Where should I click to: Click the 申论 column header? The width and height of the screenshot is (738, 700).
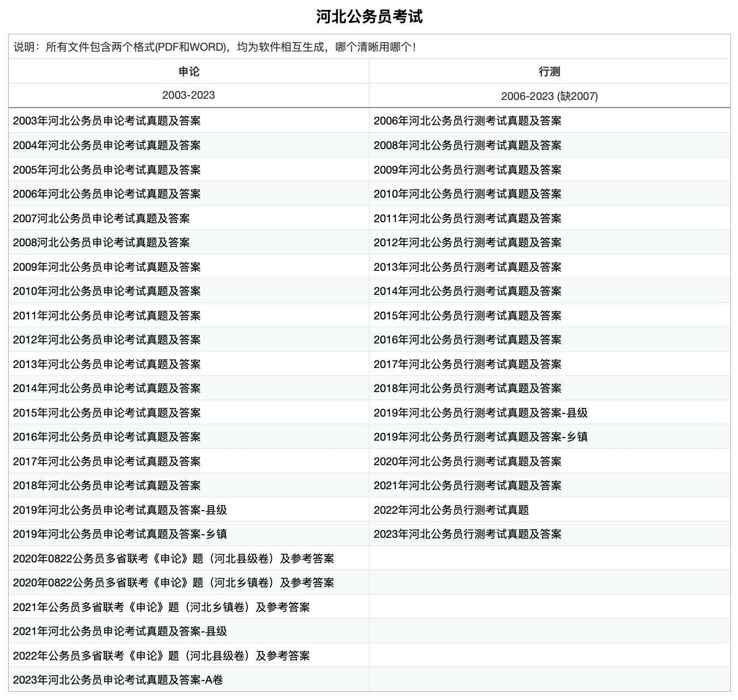pos(189,72)
